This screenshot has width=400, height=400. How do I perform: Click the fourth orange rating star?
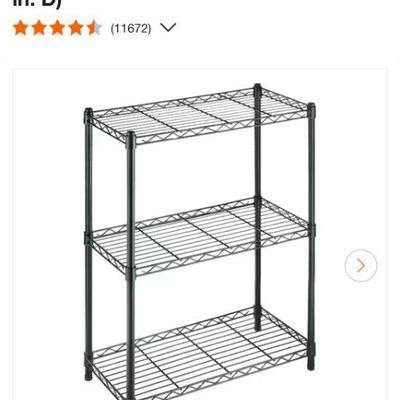point(76,28)
